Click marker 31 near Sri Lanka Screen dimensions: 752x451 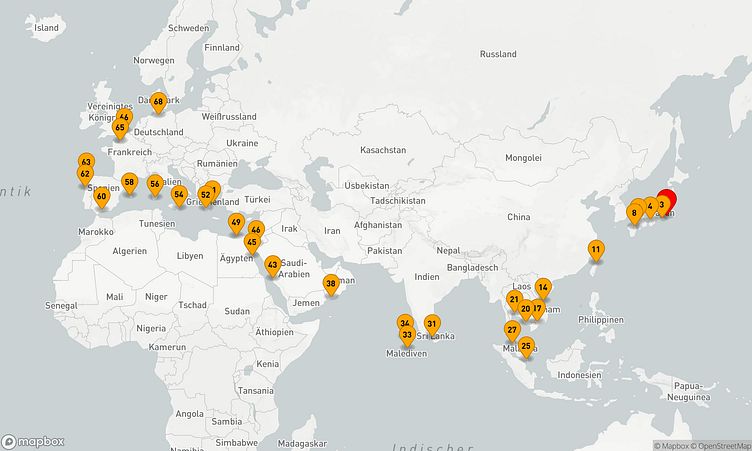432,324
